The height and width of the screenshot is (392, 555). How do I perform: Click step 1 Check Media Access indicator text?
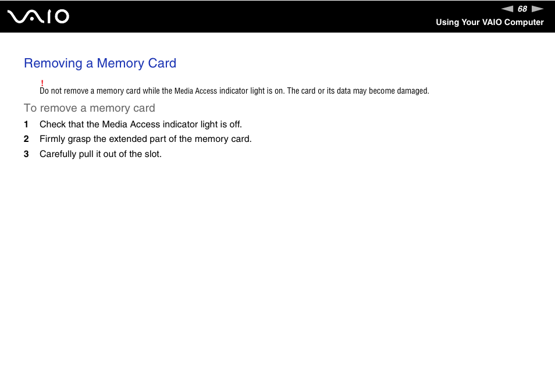tap(141, 124)
